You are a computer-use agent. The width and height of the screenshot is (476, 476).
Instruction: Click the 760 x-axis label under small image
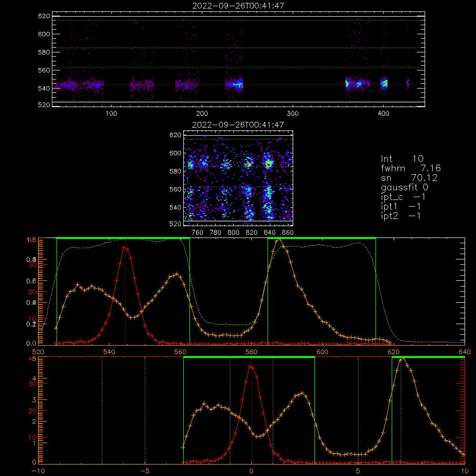[x=198, y=233]
